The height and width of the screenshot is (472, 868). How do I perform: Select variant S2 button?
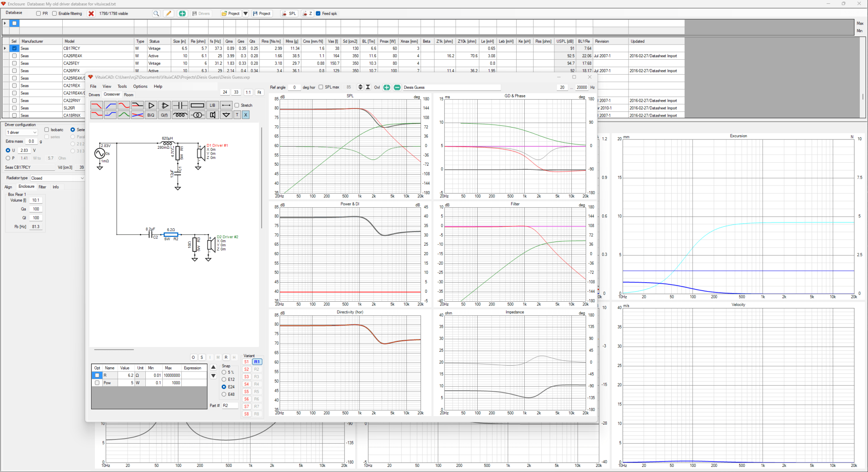tap(246, 369)
